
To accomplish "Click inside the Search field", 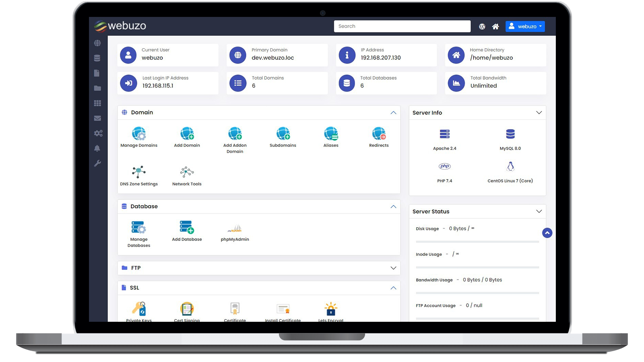I will [x=402, y=26].
